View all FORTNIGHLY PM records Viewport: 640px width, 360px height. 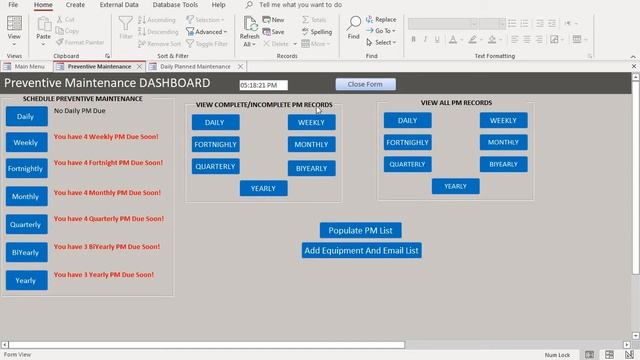[407, 142]
